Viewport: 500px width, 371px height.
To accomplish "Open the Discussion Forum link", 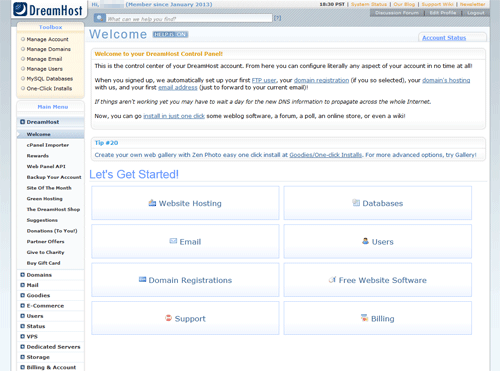I will [x=397, y=13].
